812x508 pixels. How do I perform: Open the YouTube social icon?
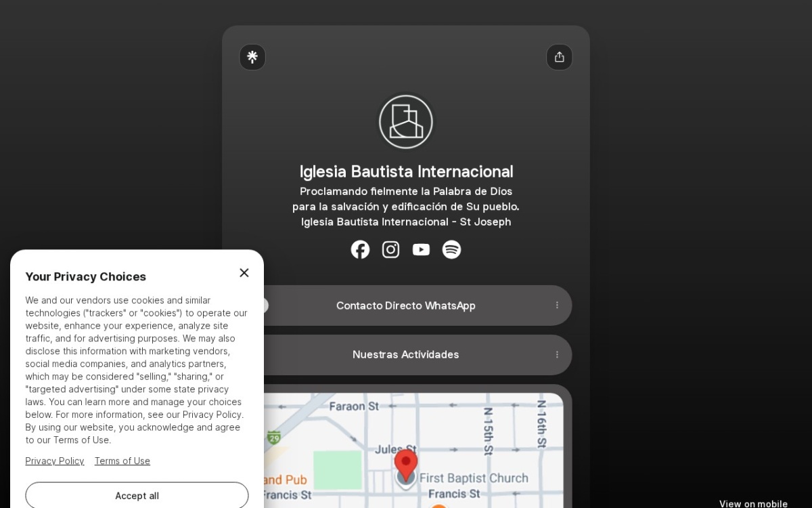coord(421,250)
